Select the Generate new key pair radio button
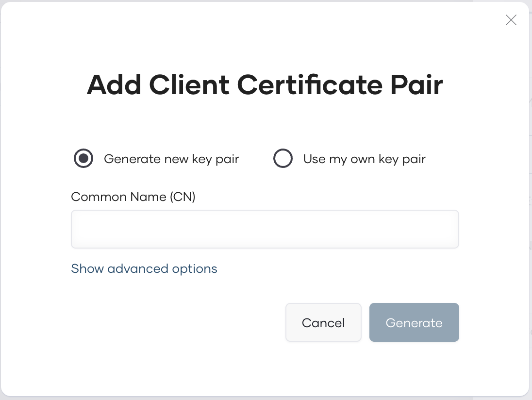The image size is (532, 400). point(83,159)
